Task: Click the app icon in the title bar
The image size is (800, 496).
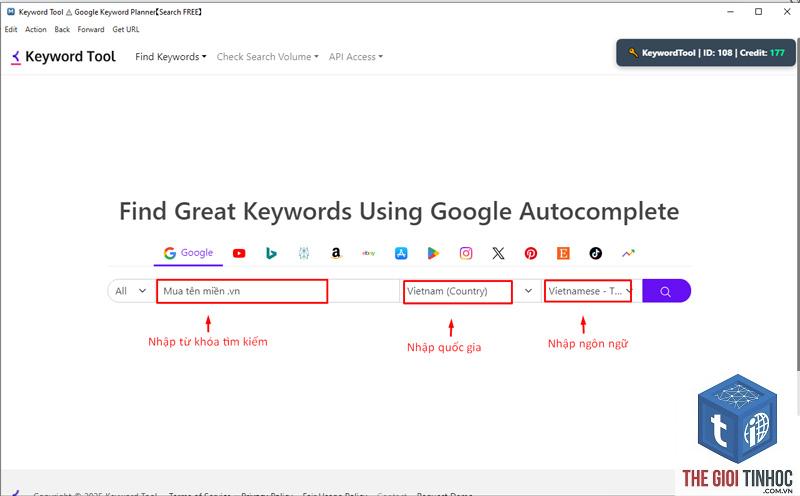Action: coord(11,12)
